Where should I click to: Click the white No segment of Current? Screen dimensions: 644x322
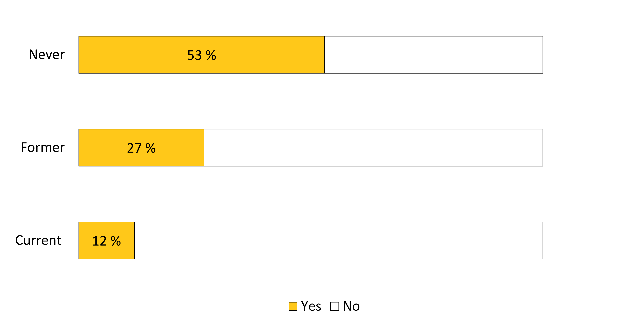[339, 241]
